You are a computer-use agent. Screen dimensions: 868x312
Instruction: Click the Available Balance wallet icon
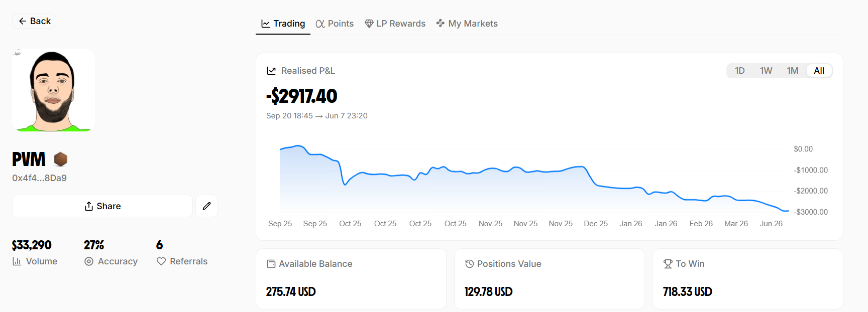[271, 264]
